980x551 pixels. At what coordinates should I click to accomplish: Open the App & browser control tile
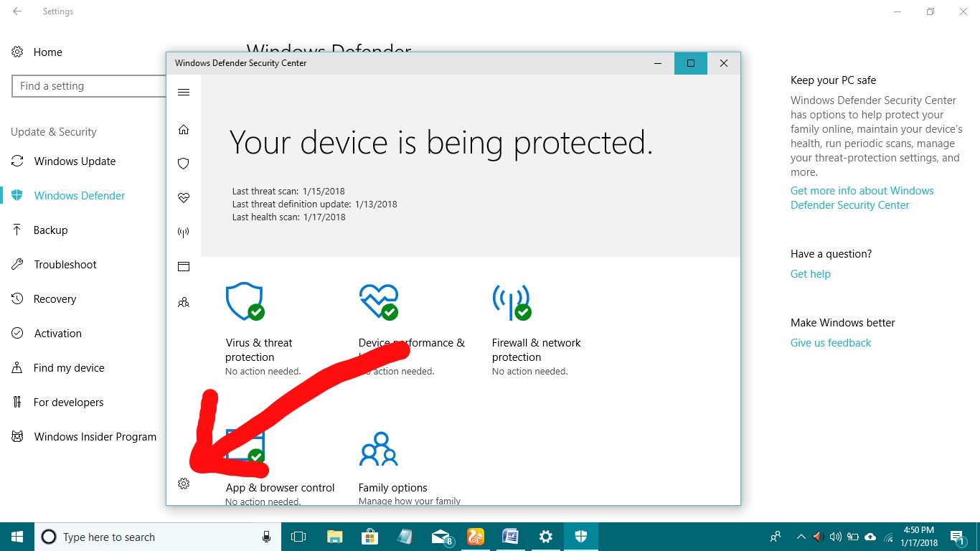(x=280, y=468)
